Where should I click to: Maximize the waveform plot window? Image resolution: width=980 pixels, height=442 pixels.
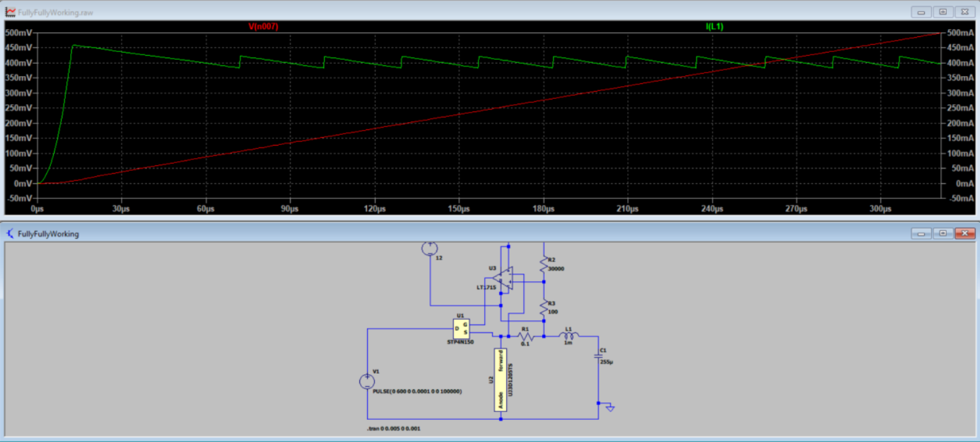943,12
